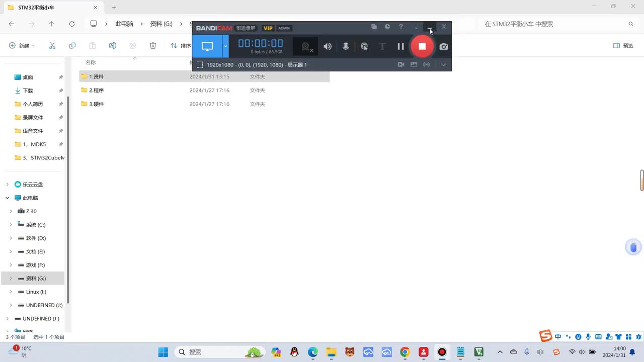The image size is (644, 362).
Task: Toggle Bandicam text overlay (T icon)
Action: 382,46
